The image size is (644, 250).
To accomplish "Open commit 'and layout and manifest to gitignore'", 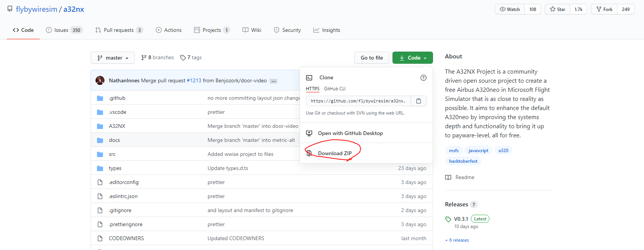I will coord(250,210).
